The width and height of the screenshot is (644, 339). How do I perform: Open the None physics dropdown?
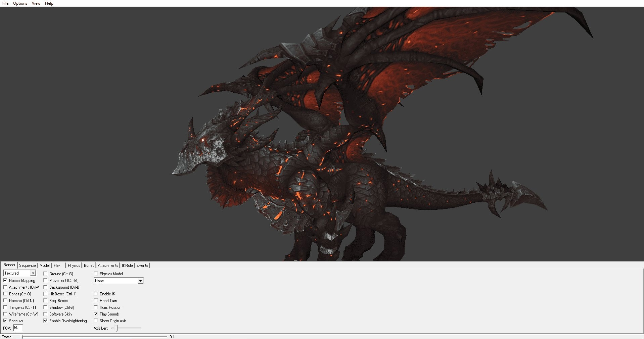(119, 281)
